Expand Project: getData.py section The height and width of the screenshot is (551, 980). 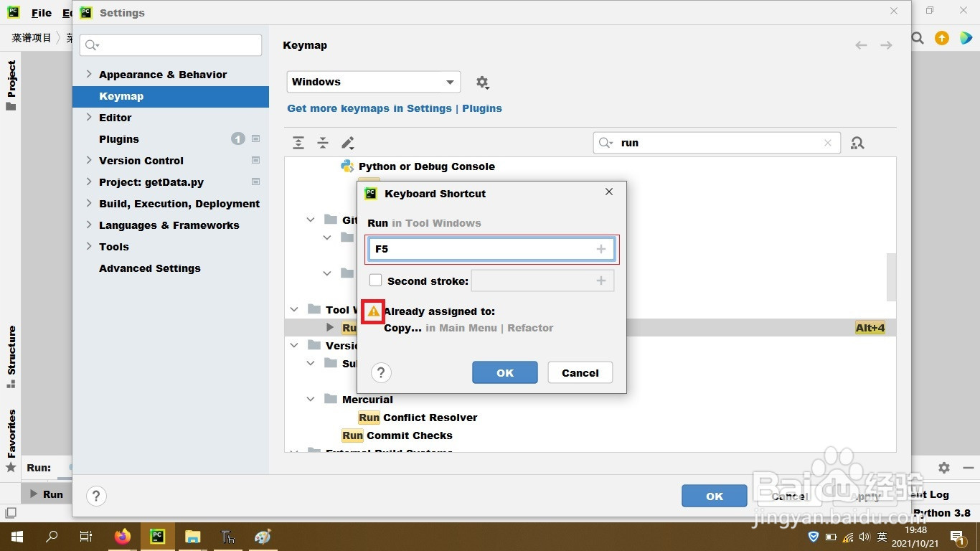(x=89, y=182)
